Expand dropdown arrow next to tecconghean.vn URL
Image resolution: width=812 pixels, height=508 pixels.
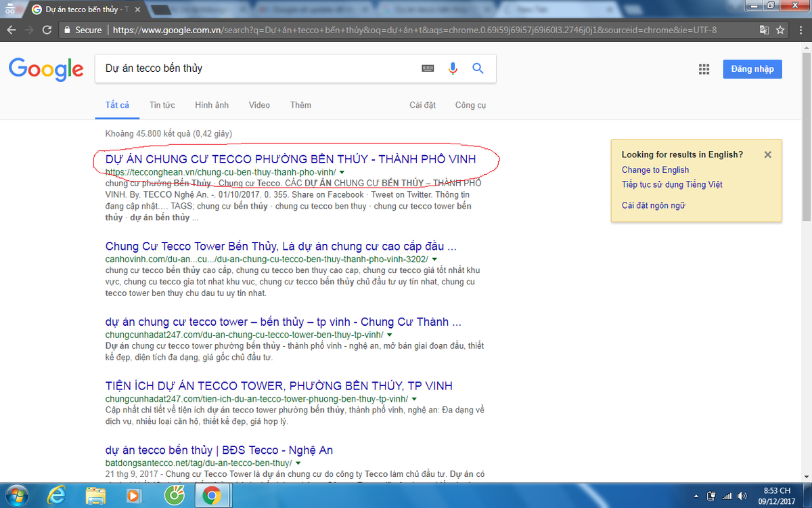pos(342,173)
